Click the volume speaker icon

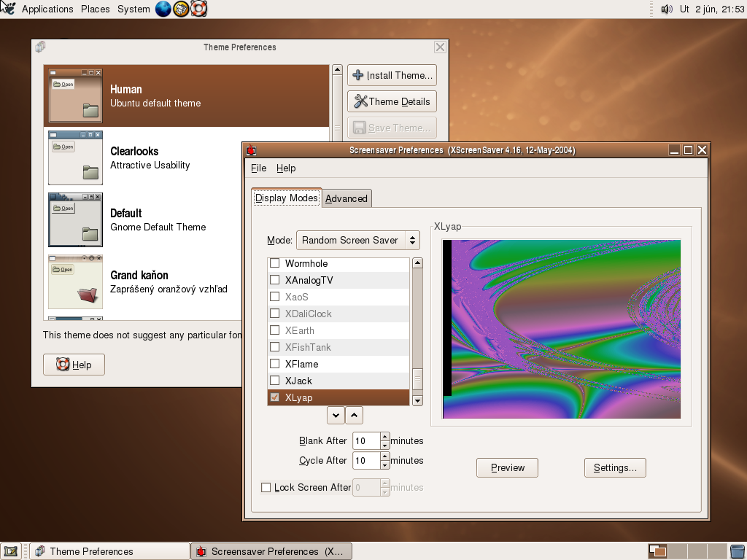click(x=667, y=9)
